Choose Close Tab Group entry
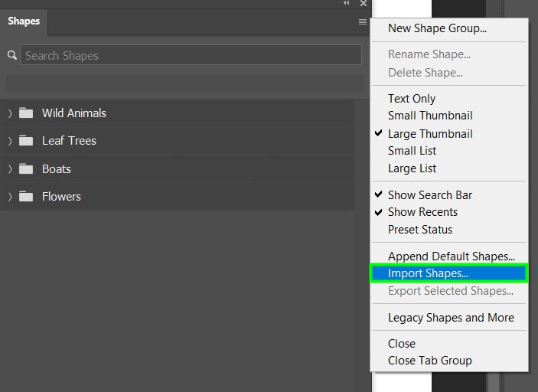This screenshot has width=538, height=392. tap(449, 361)
